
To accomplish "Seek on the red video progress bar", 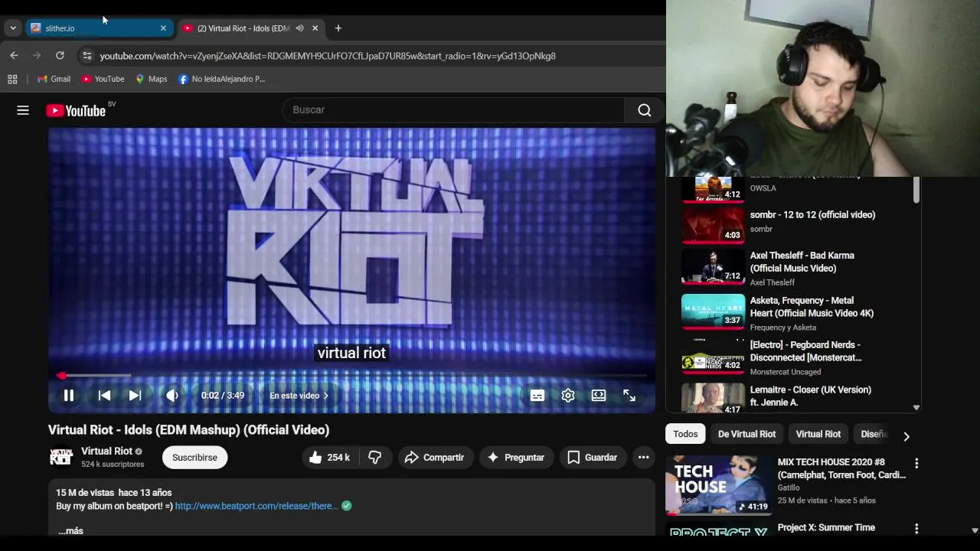I will [351, 376].
